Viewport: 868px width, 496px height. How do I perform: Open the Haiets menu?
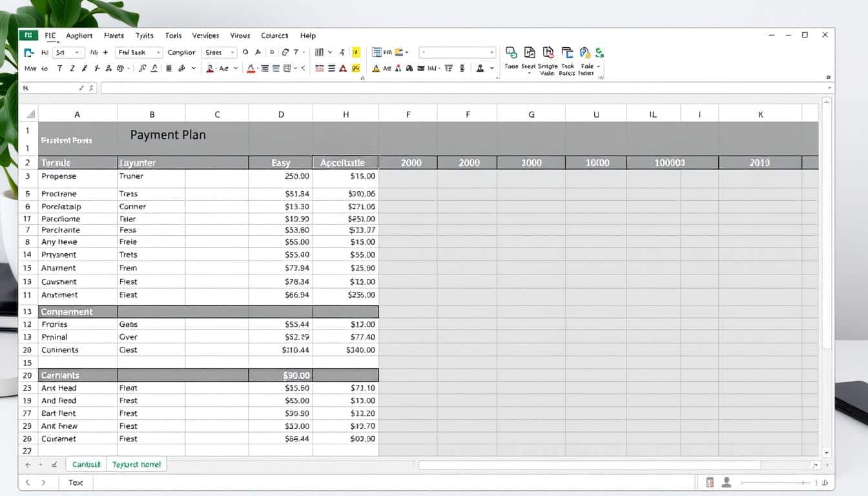(x=114, y=36)
